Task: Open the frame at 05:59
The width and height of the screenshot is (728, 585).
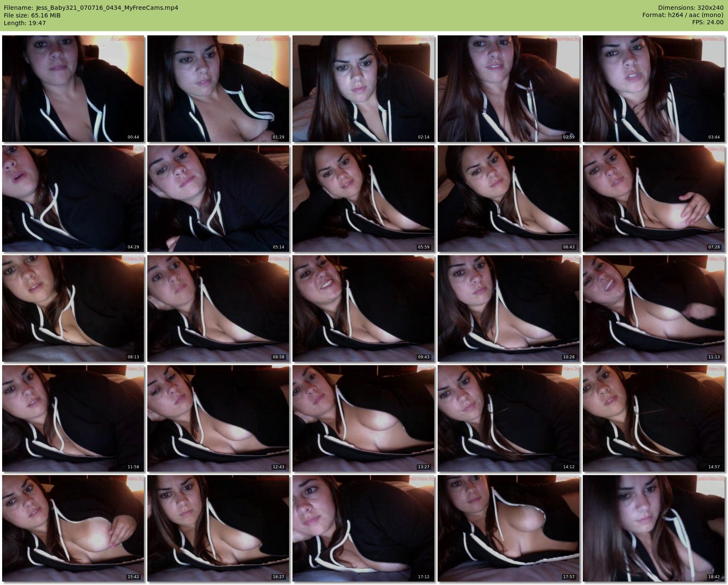Action: pyautogui.click(x=364, y=199)
